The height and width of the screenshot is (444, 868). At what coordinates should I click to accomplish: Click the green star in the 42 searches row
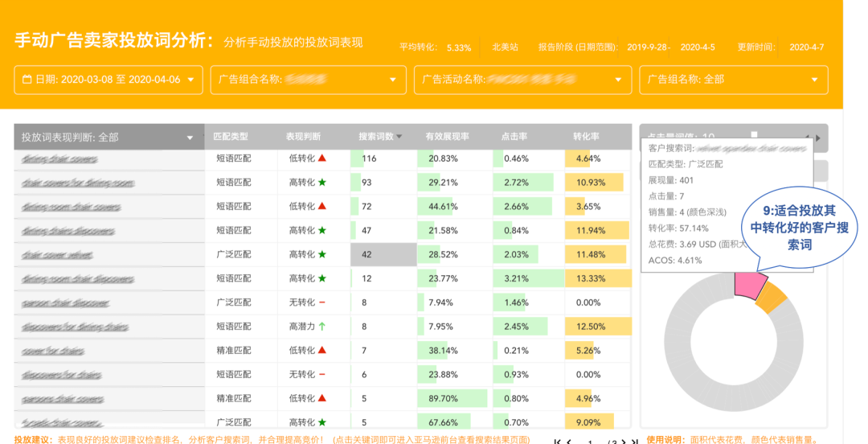[322, 254]
